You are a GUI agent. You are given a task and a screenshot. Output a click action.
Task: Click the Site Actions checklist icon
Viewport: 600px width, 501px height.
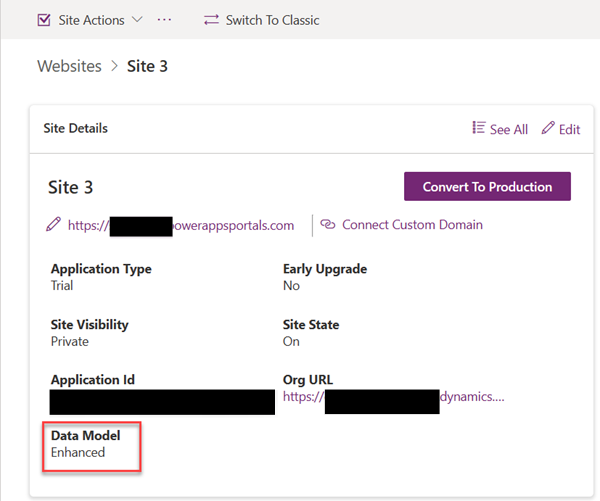[44, 20]
